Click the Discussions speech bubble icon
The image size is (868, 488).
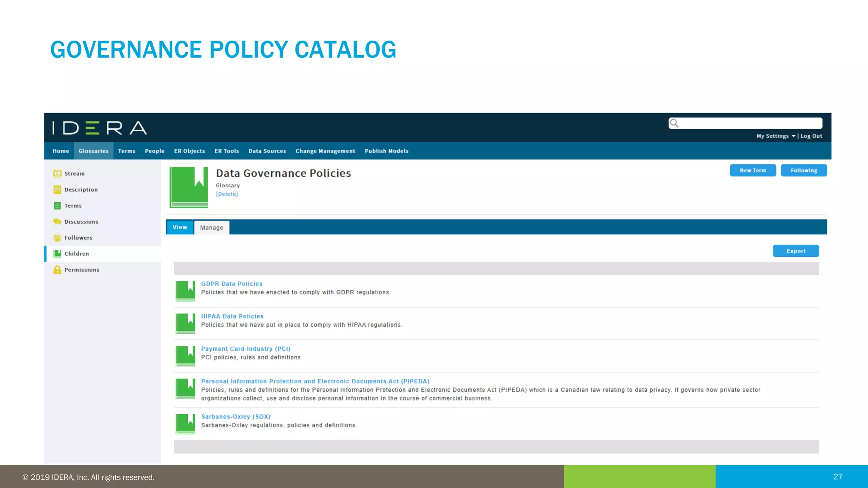tap(57, 222)
